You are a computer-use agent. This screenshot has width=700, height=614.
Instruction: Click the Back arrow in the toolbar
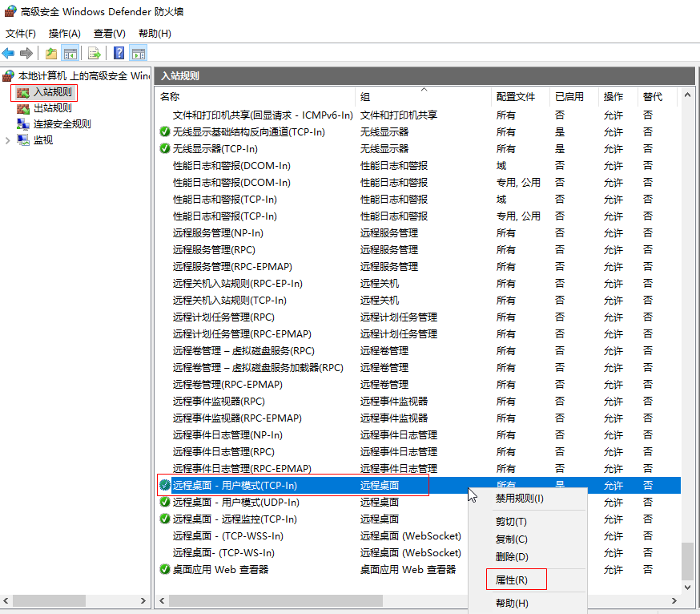click(8, 54)
